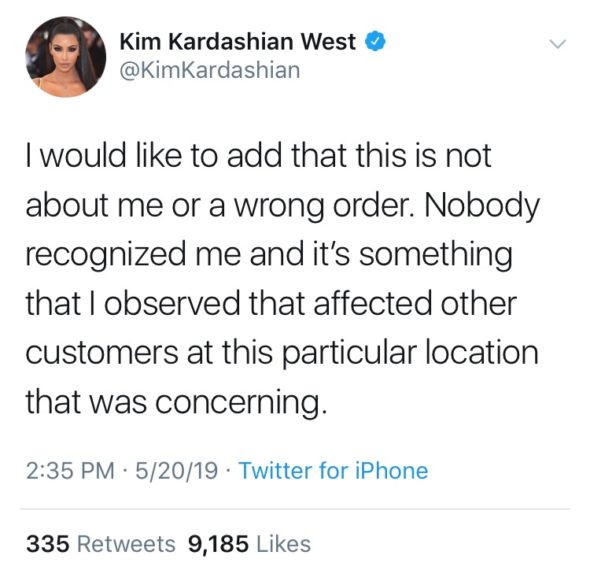590x570 pixels.
Task: Open the Kim Kardashian West display name
Action: [x=237, y=41]
